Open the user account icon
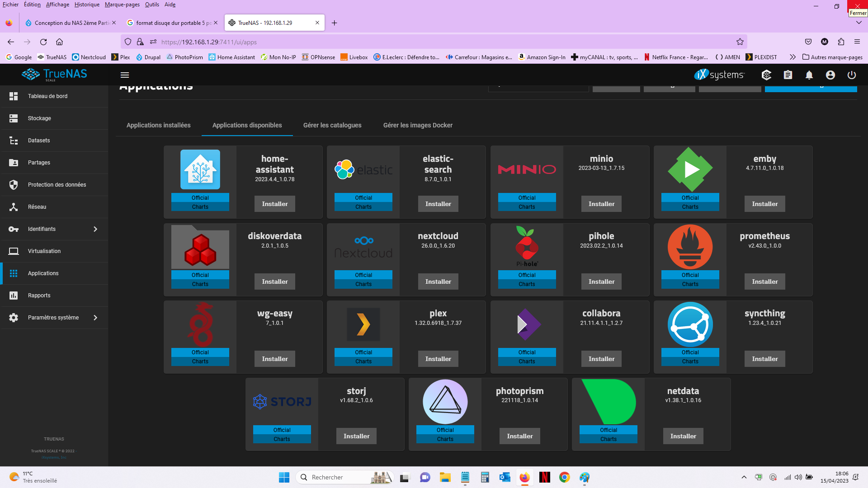This screenshot has width=868, height=488. pos(830,75)
